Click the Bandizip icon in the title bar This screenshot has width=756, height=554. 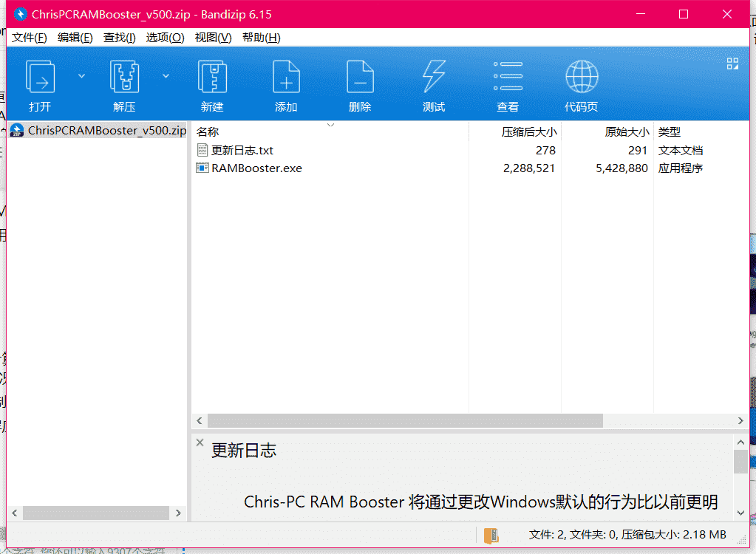click(20, 14)
